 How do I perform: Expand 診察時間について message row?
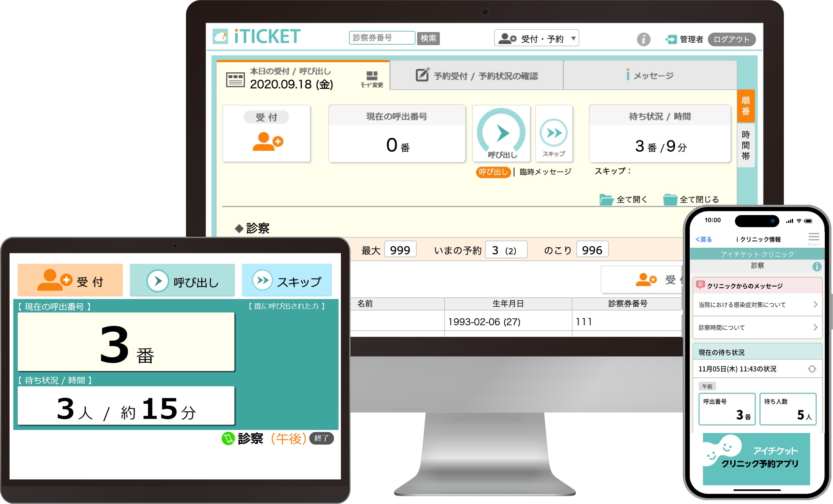click(x=757, y=328)
